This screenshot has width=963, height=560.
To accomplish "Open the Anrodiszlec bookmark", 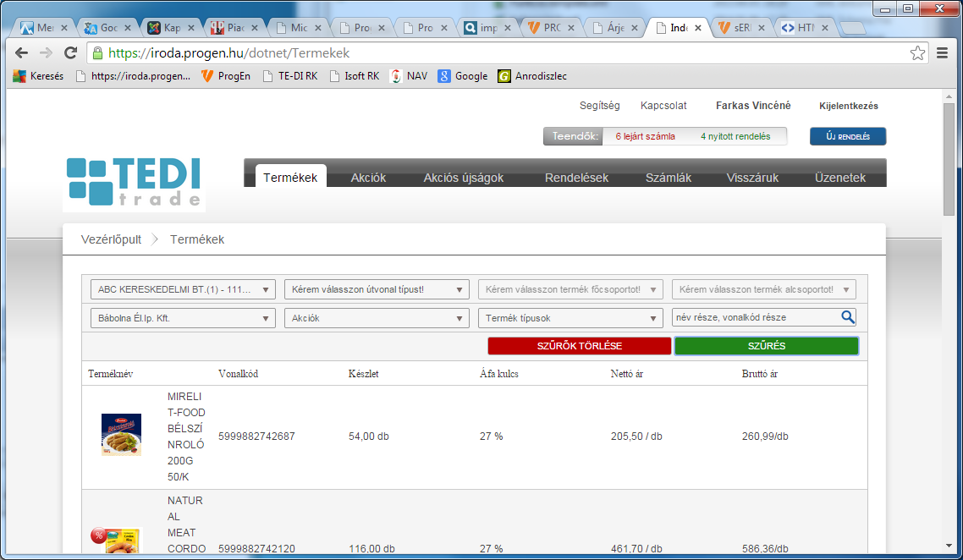I will (532, 76).
